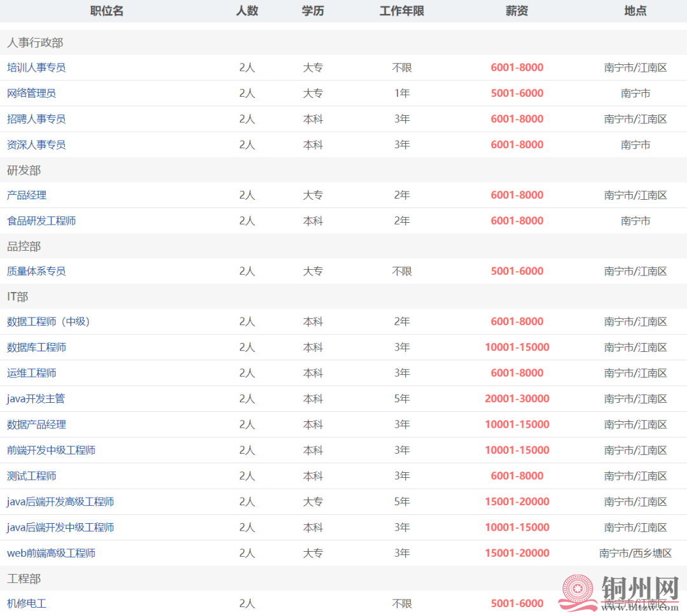This screenshot has height=616, width=687.
Task: Open the 网络管理员 job link
Action: coord(31,93)
